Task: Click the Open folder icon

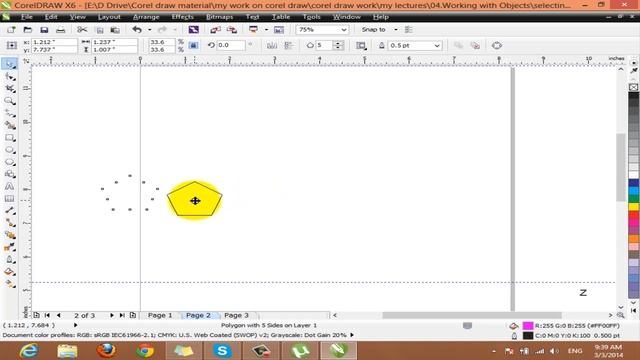Action: click(x=27, y=30)
